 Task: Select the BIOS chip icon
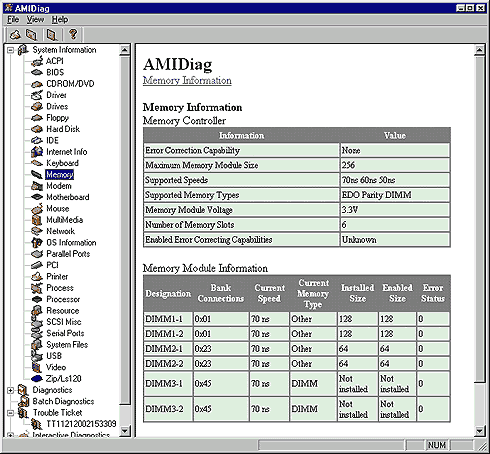click(37, 72)
